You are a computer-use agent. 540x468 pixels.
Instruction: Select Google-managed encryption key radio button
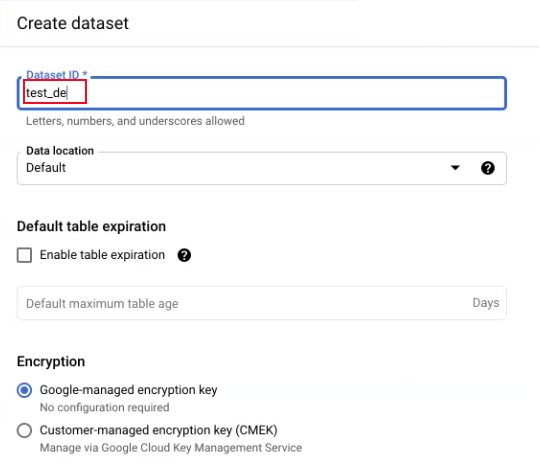24,390
